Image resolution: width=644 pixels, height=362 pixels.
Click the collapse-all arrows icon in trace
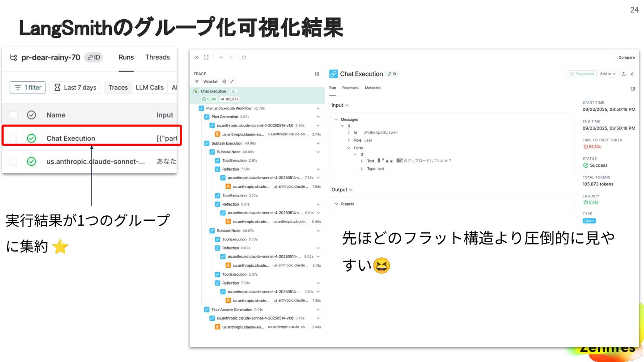[x=232, y=82]
